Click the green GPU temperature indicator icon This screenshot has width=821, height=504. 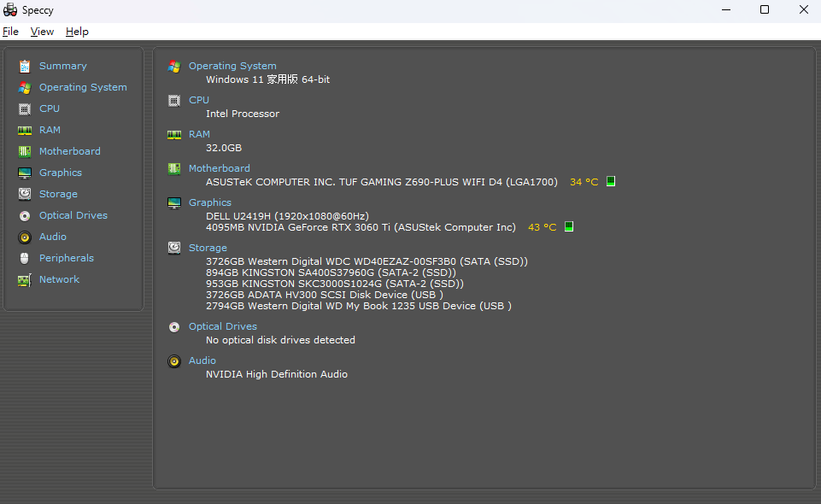[569, 226]
